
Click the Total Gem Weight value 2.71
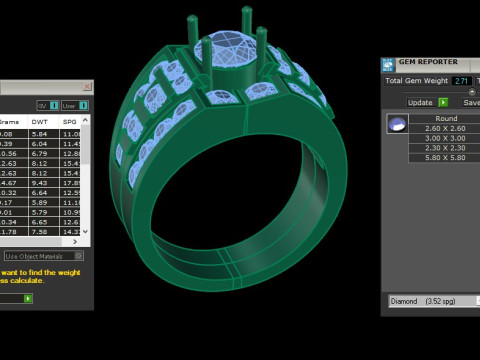[462, 81]
